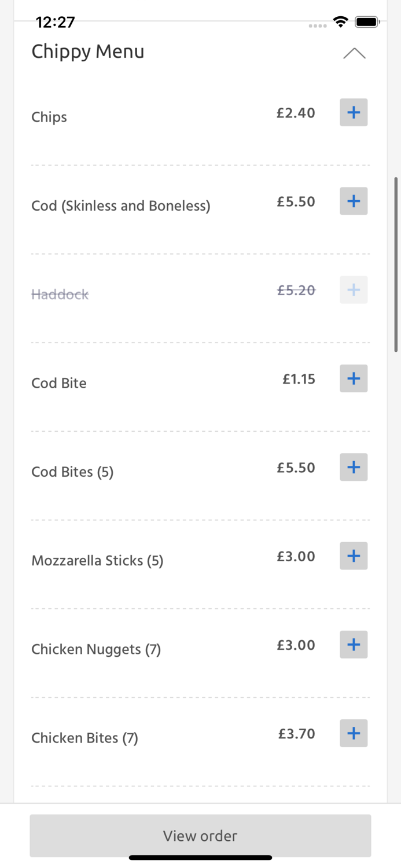Collapse the Chippy Menu section
Screen dimensions: 401x868
pos(354,53)
